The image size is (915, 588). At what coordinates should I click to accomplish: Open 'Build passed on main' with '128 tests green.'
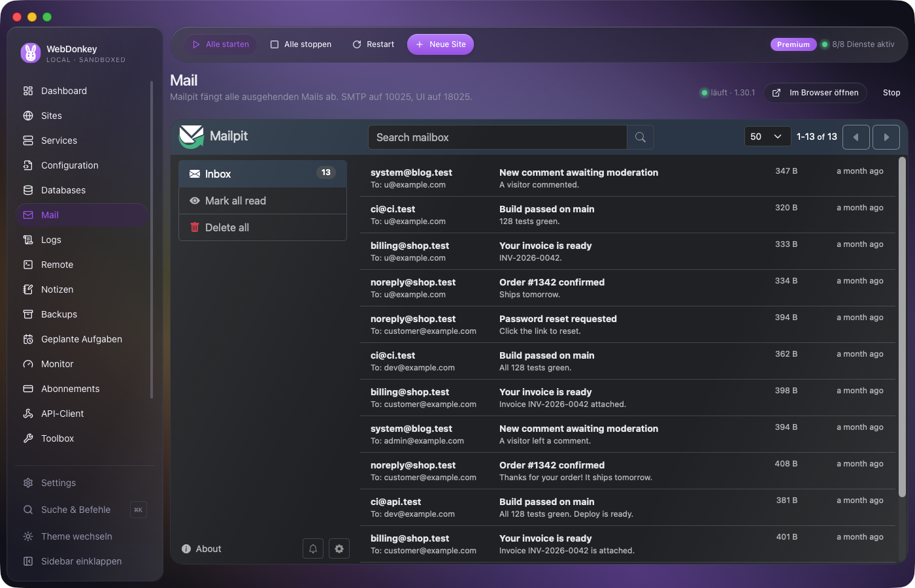pyautogui.click(x=629, y=215)
